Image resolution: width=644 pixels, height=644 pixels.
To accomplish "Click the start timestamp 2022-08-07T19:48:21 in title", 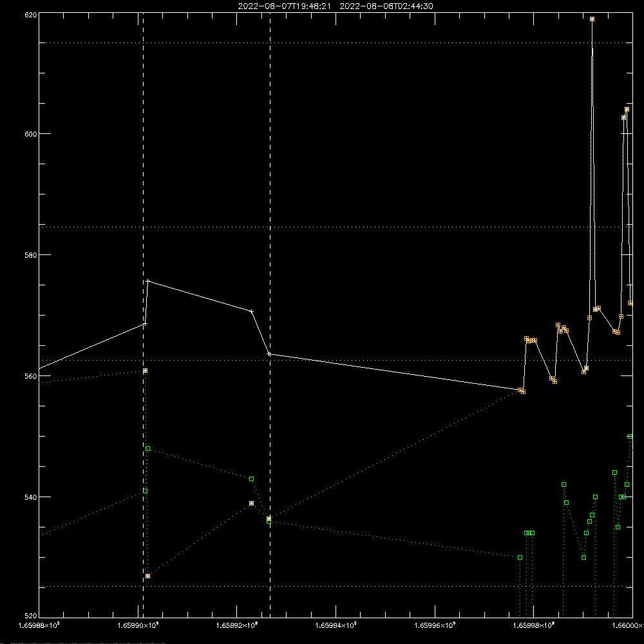I will 284,6.
